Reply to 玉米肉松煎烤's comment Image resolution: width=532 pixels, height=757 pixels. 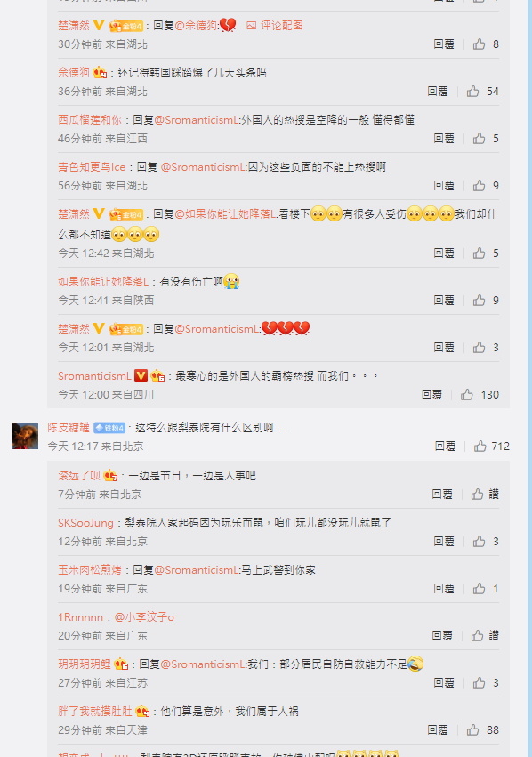444,589
